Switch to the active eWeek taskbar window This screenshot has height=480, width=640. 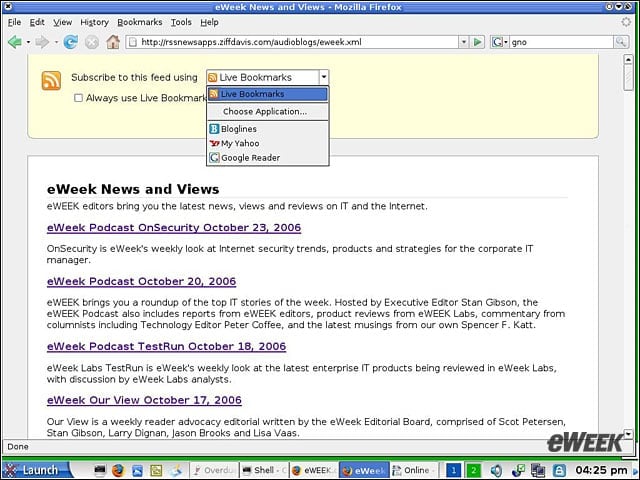point(364,471)
